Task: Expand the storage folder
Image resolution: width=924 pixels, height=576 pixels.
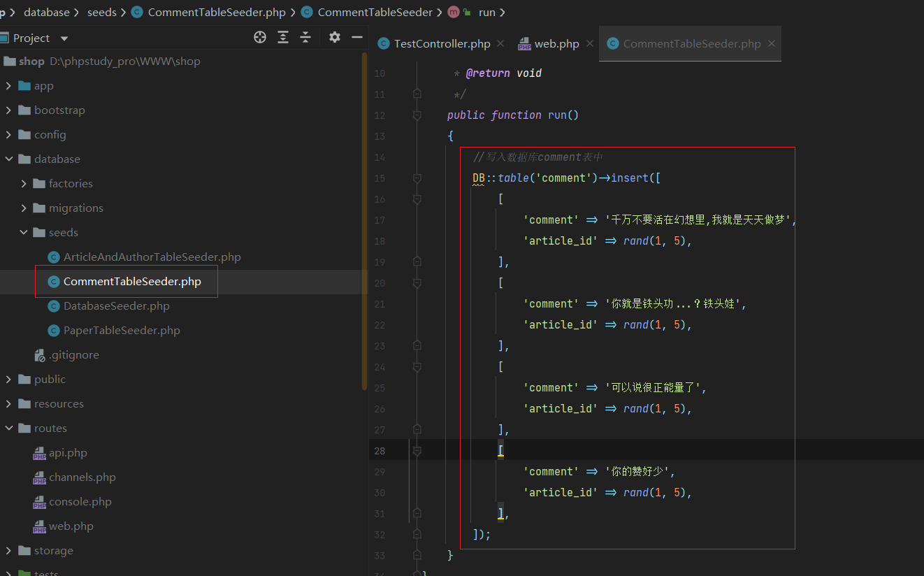Action: coord(8,551)
